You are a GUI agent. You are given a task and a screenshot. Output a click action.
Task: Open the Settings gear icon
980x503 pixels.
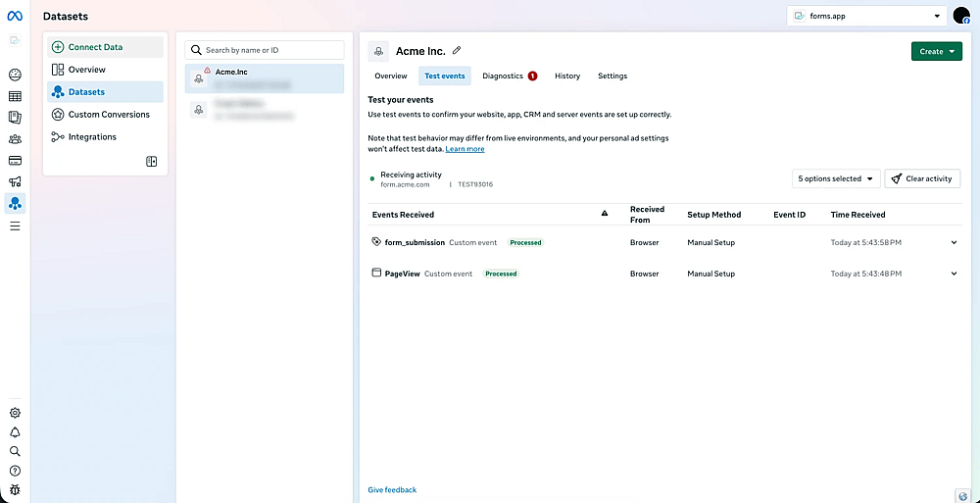[x=15, y=413]
